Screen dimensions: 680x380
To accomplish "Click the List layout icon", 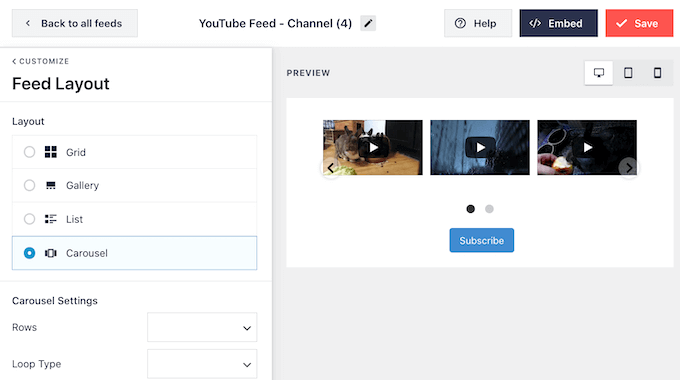I will coord(51,219).
